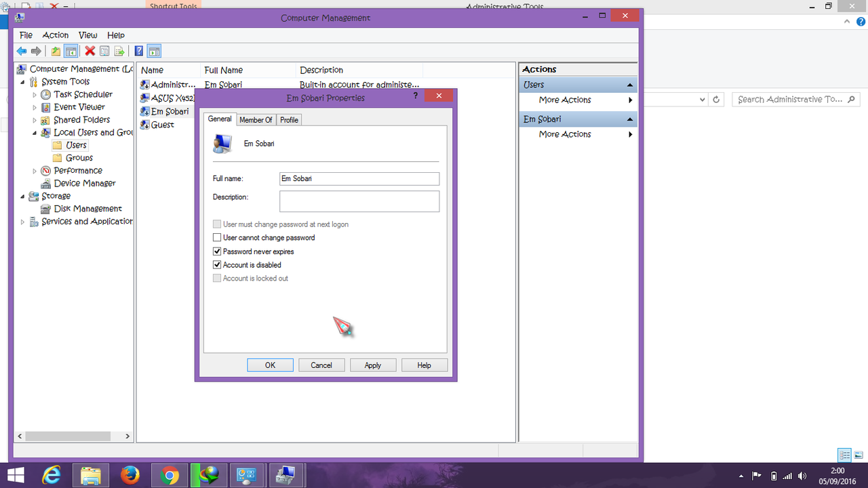Open the Help menu
The height and width of the screenshot is (488, 868).
[116, 35]
